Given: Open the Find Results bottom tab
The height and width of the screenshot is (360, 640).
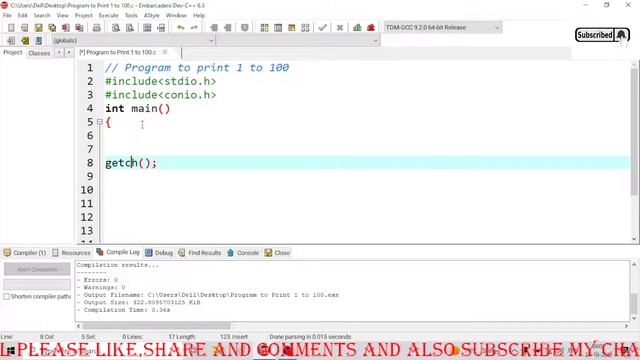Looking at the screenshot, I should point(200,253).
